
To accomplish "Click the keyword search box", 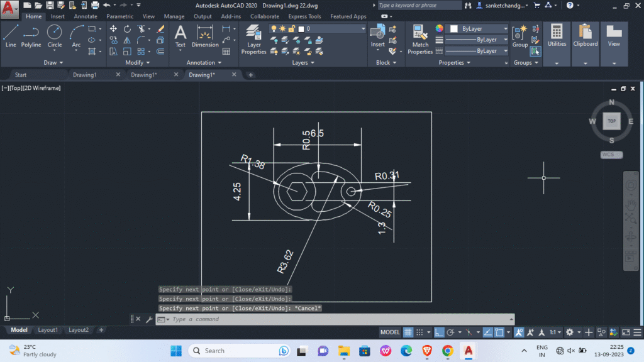I will [x=419, y=5].
